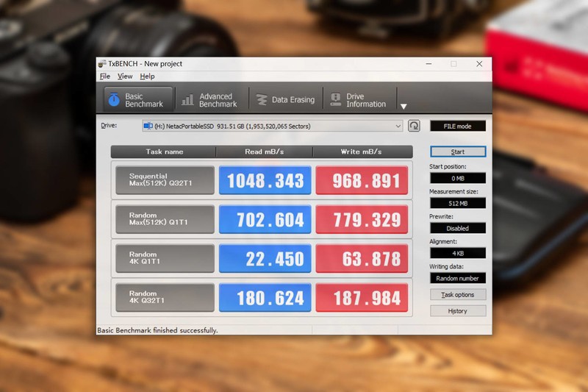Image resolution: width=588 pixels, height=392 pixels.
Task: Change the Start position 0 MB value
Action: click(x=457, y=178)
